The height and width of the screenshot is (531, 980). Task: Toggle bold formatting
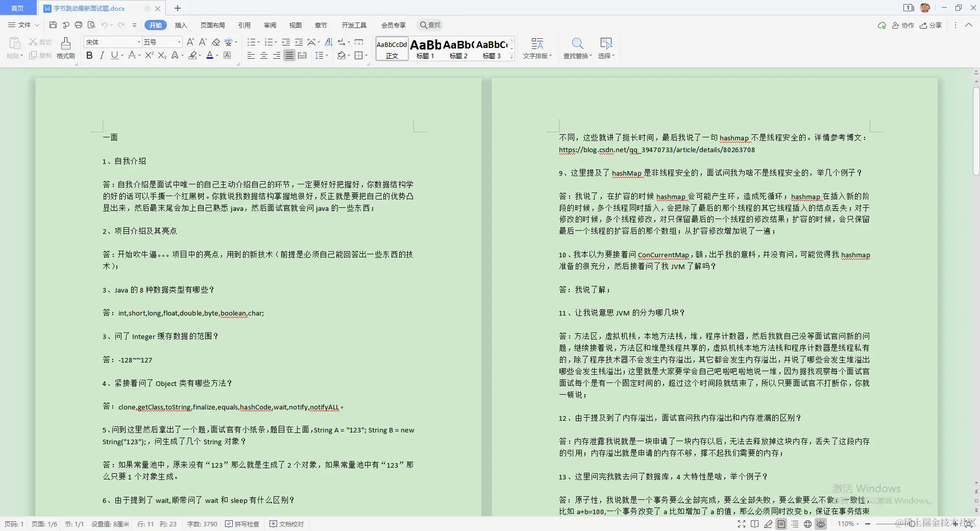click(x=89, y=55)
